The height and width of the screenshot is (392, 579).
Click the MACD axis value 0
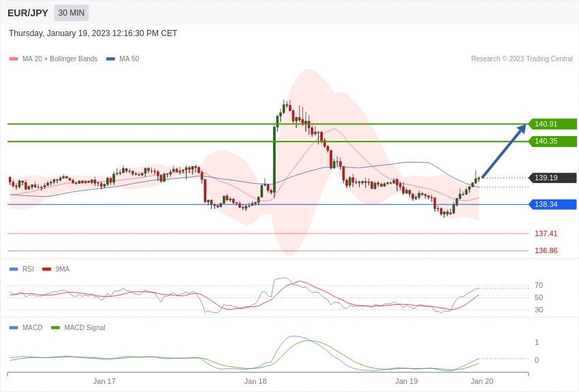[x=537, y=360]
